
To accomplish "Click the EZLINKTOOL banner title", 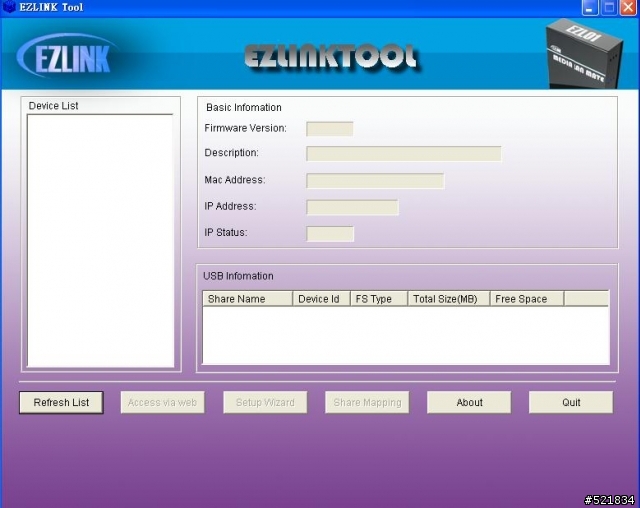I will tap(332, 58).
